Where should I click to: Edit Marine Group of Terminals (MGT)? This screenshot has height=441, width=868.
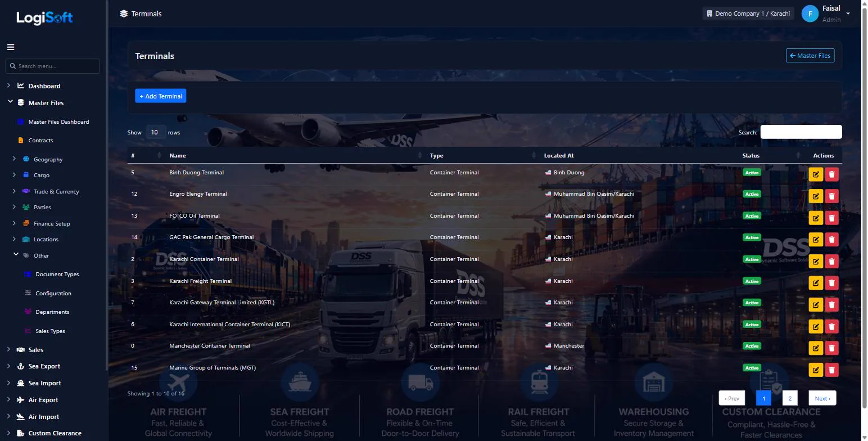pyautogui.click(x=816, y=370)
